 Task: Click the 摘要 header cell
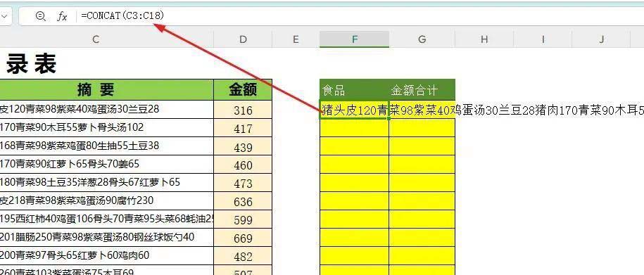[x=106, y=89]
